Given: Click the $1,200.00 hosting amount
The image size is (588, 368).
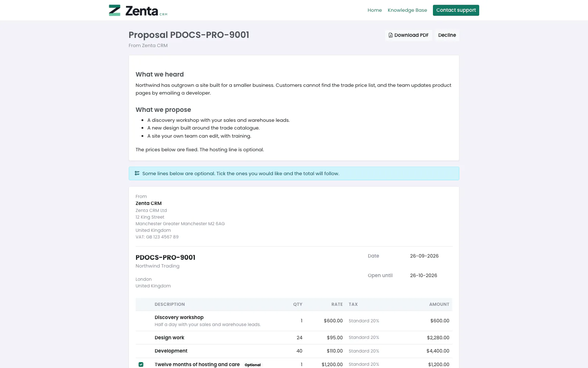Looking at the screenshot, I should point(438,365).
